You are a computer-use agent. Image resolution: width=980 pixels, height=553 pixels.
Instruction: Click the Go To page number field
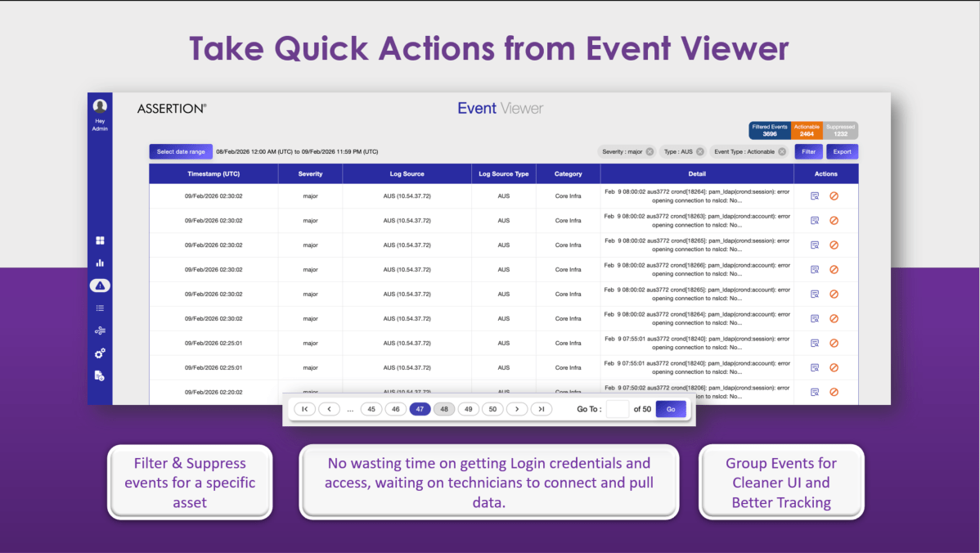[618, 409]
